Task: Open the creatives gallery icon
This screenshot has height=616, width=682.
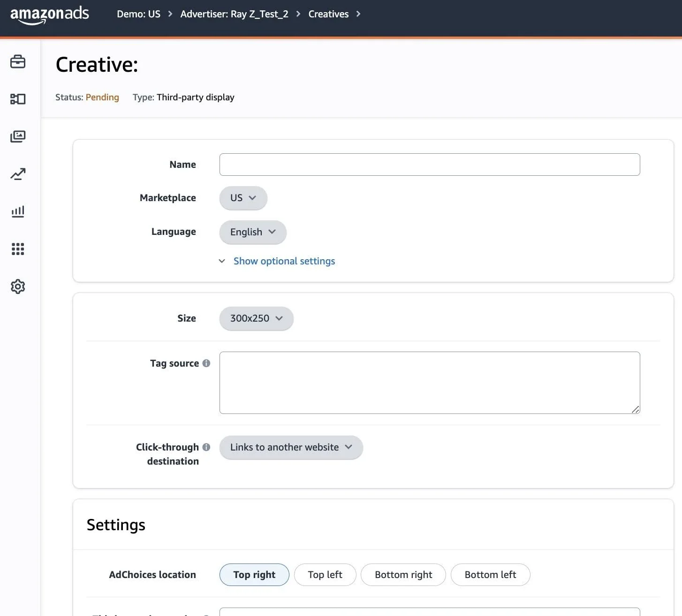Action: [18, 136]
